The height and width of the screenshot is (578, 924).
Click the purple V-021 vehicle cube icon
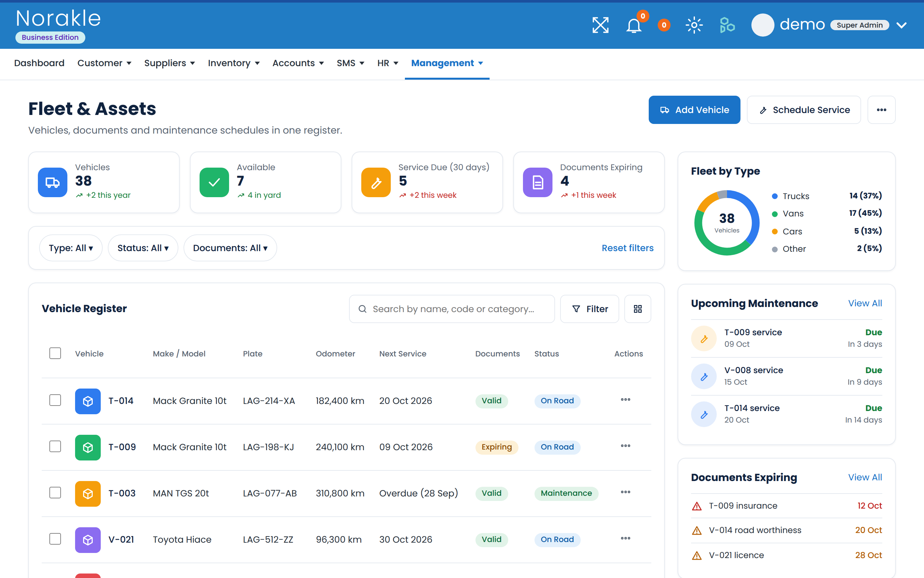[88, 540]
